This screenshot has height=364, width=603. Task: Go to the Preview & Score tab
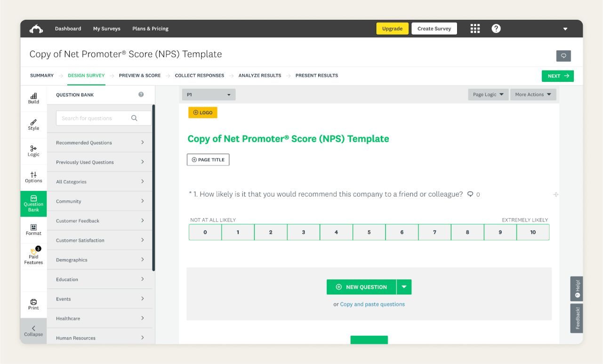pyautogui.click(x=139, y=76)
